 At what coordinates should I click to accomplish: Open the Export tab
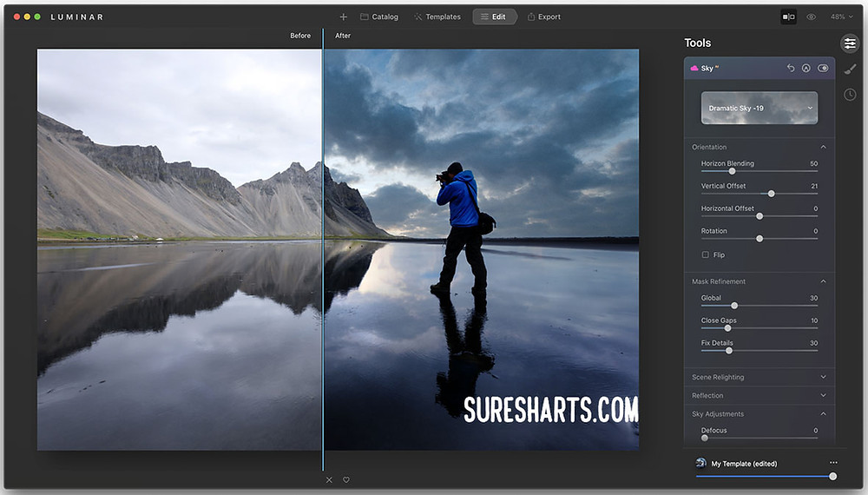click(543, 17)
